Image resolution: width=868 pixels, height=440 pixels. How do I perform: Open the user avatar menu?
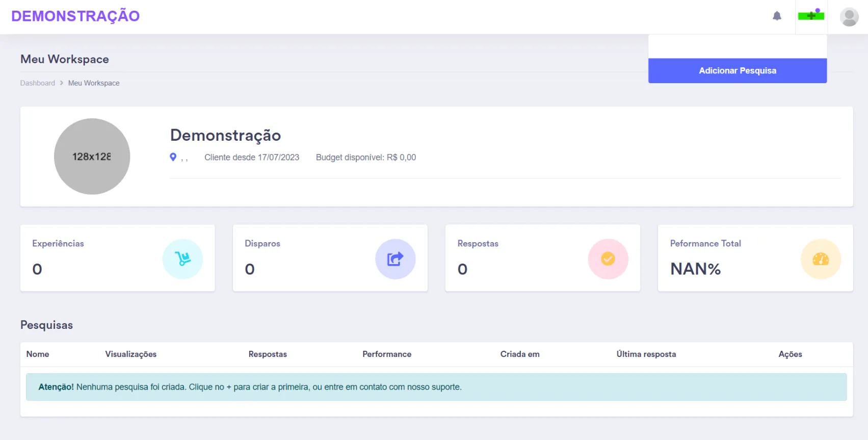click(x=849, y=17)
